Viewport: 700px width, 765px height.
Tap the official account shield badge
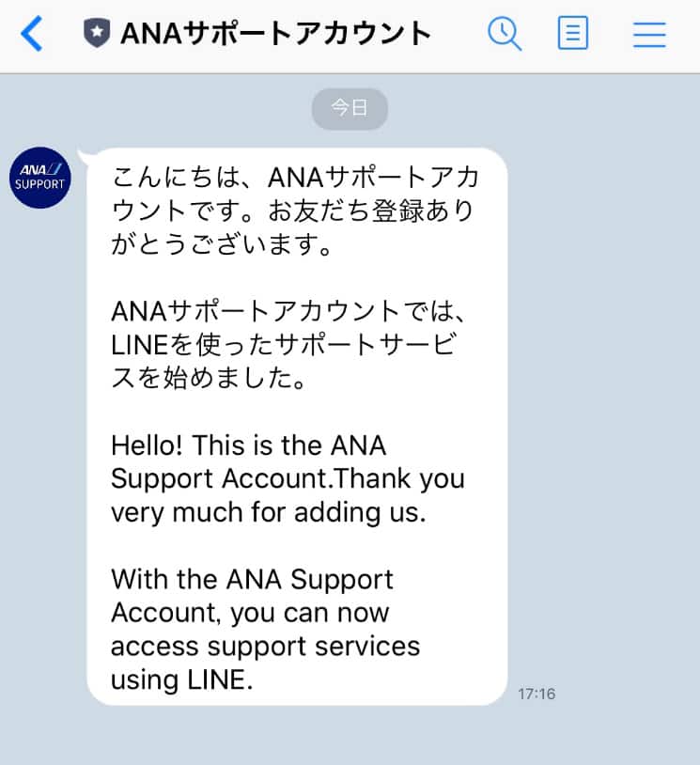pyautogui.click(x=97, y=33)
